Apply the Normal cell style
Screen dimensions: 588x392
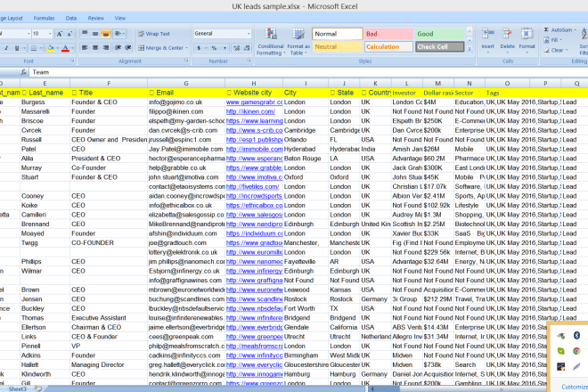[337, 34]
